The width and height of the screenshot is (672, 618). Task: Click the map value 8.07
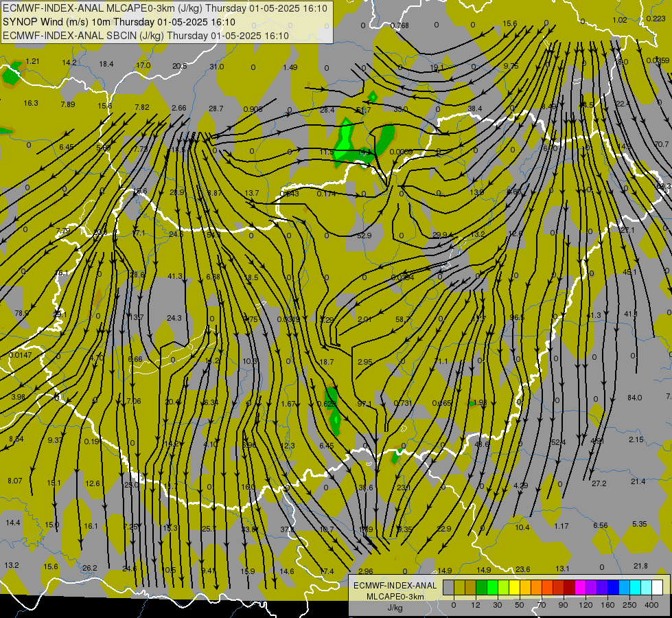pyautogui.click(x=15, y=481)
